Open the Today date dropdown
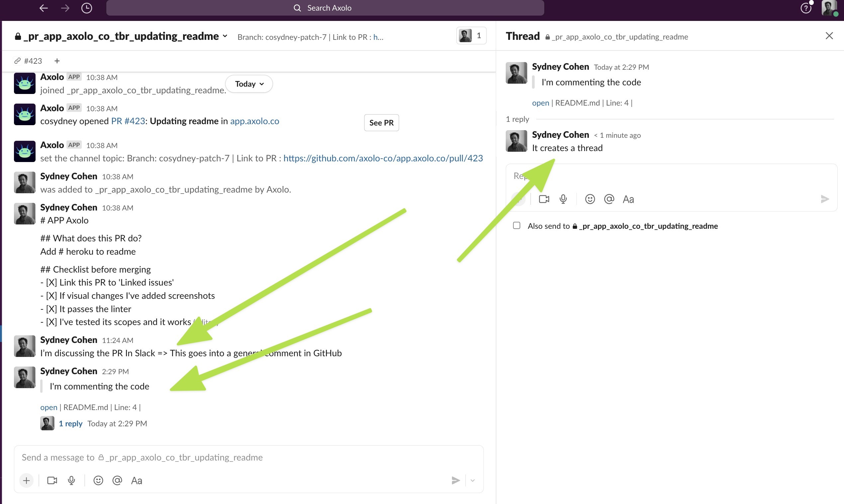This screenshot has width=844, height=504. click(249, 84)
